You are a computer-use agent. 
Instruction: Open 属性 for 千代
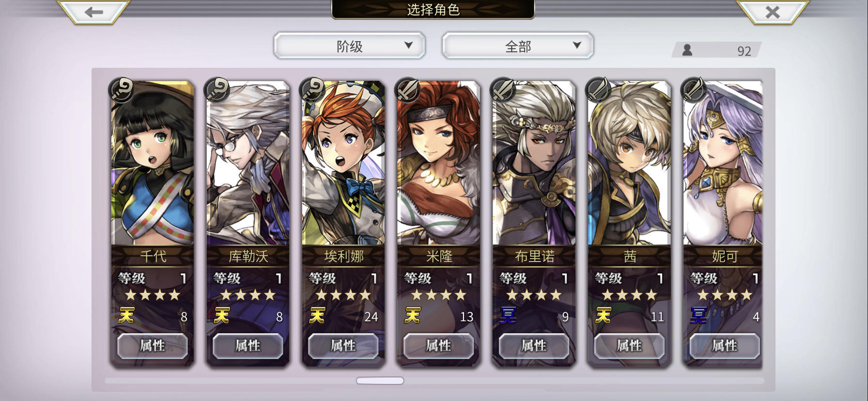coord(153,346)
